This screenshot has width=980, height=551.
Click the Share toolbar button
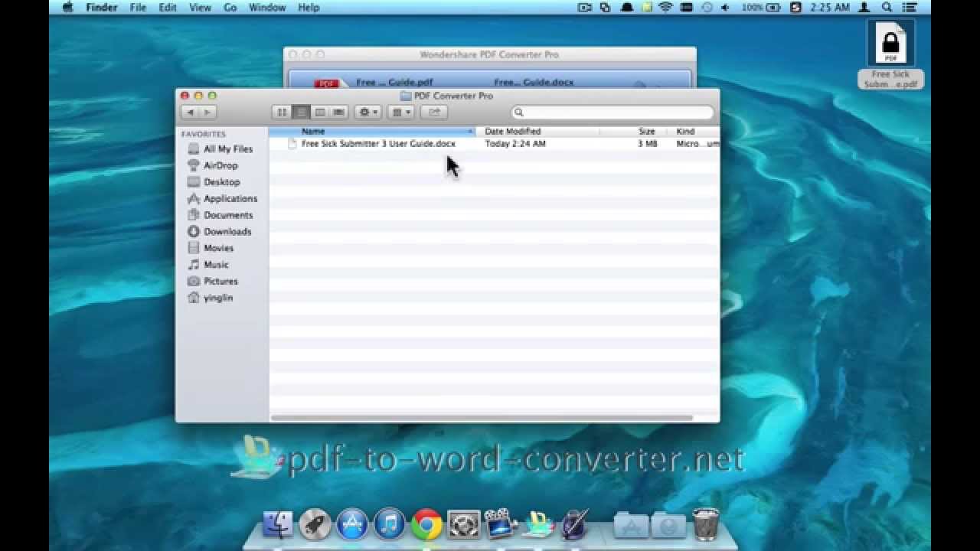(x=434, y=112)
